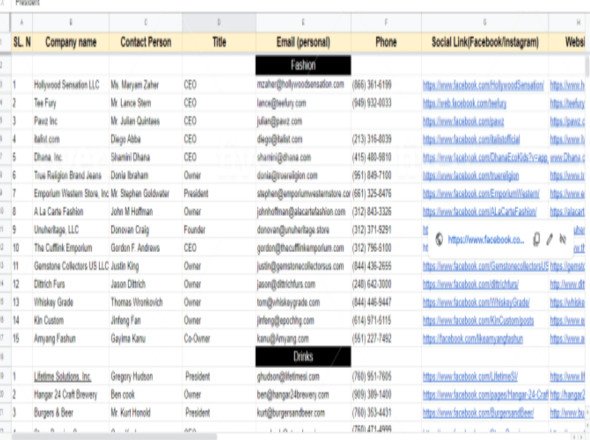Edit link pencil icon in preview card

point(550,239)
